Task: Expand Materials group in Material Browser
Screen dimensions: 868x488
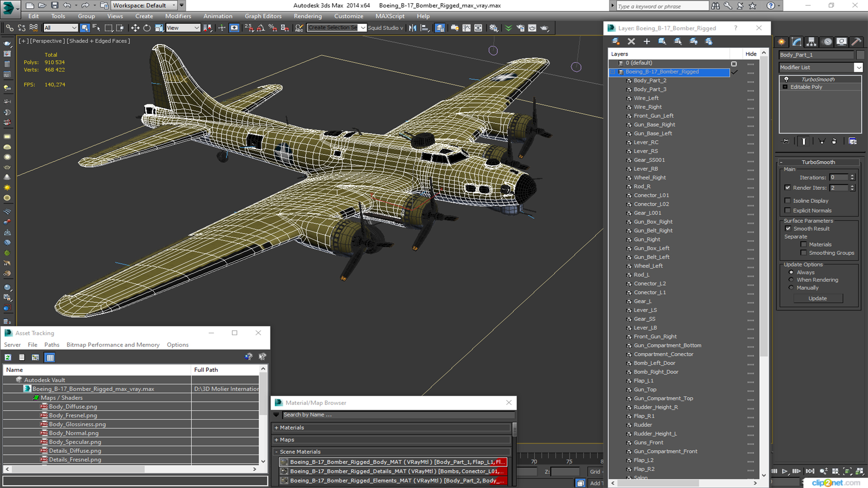Action: click(x=276, y=427)
